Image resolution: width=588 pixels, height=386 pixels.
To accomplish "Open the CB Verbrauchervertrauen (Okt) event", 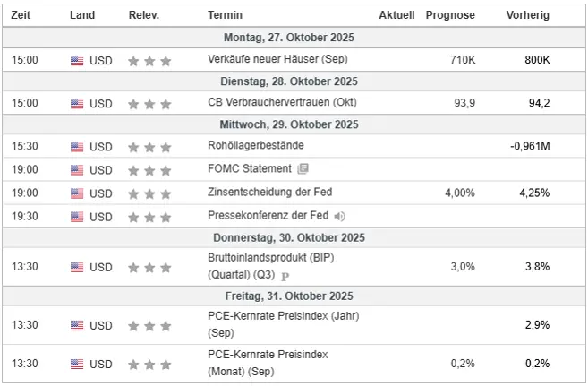I will [x=282, y=103].
